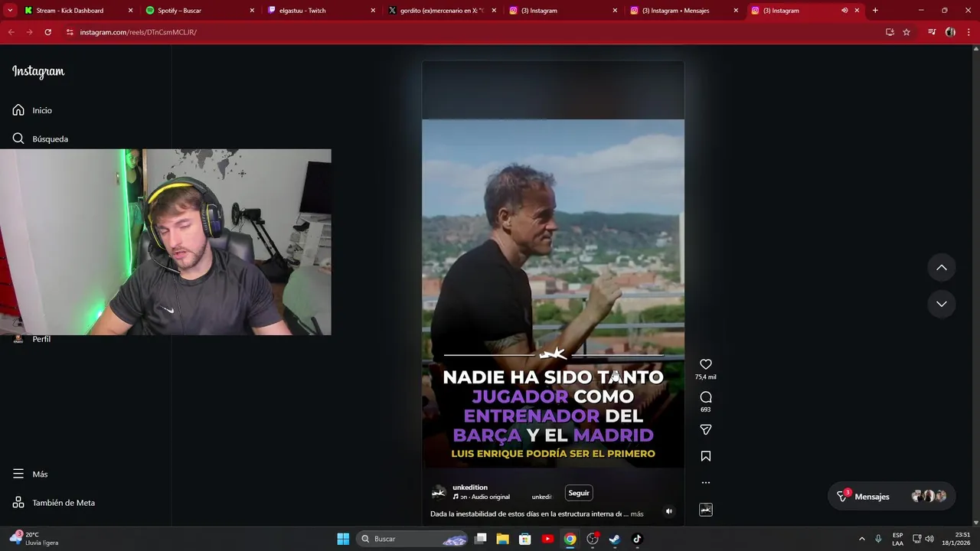Image resolution: width=980 pixels, height=551 pixels.
Task: Install app icon in address bar
Action: [x=890, y=32]
